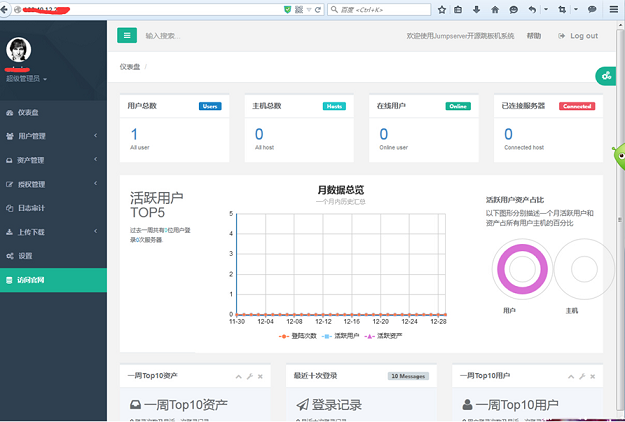Open the 设置 settings menu item

[x=53, y=256]
